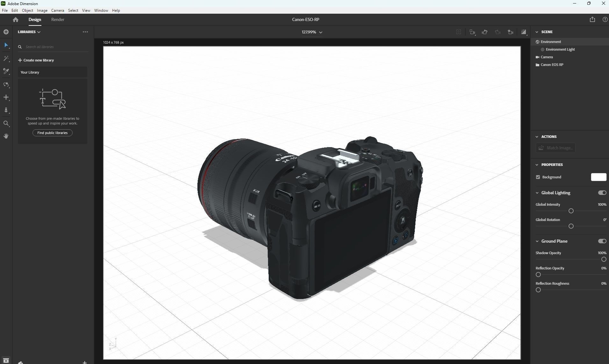Open the Libraries panel dropdown
Screen dimensions: 609x364
click(x=29, y=32)
